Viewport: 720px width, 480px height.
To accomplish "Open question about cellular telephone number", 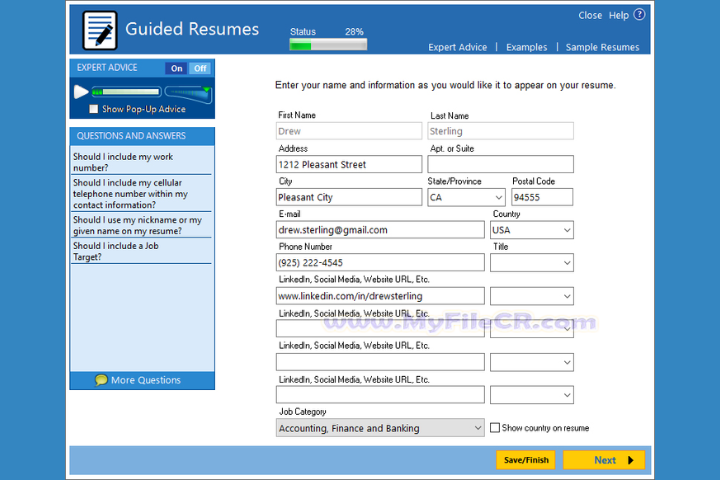I will (x=141, y=194).
